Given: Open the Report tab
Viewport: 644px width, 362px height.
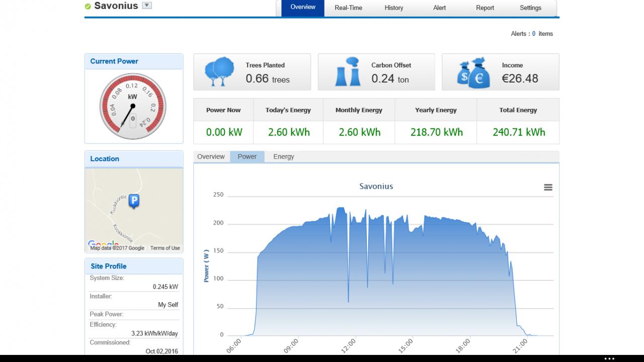Looking at the screenshot, I should pyautogui.click(x=485, y=8).
